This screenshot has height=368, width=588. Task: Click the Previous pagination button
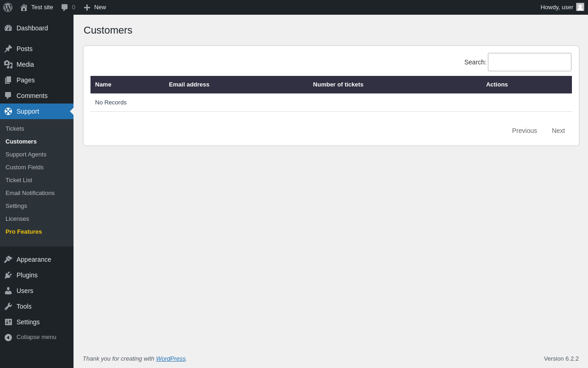point(525,131)
